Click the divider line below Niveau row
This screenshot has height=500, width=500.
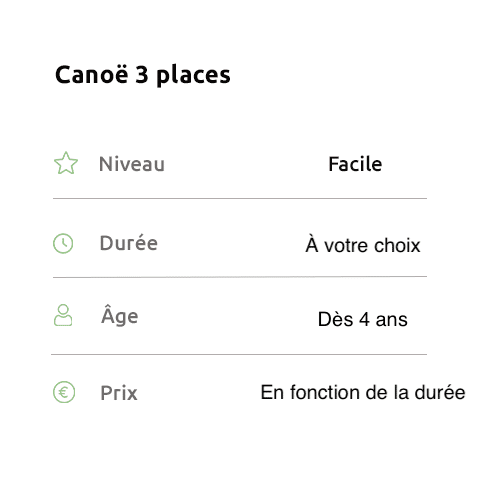pyautogui.click(x=240, y=198)
